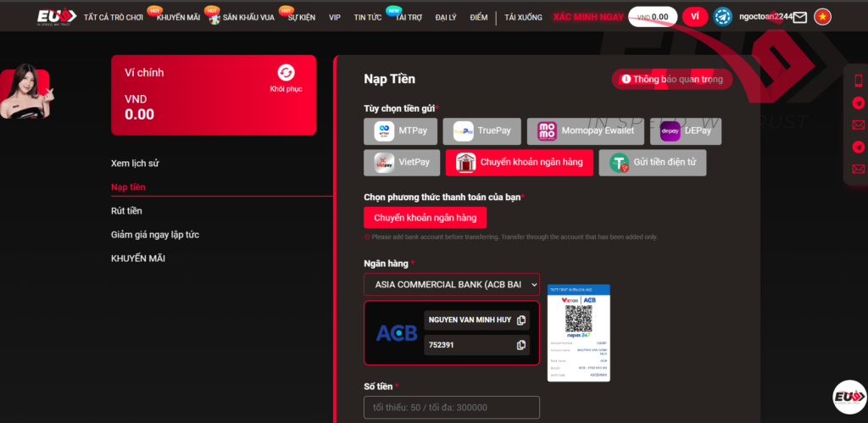The height and width of the screenshot is (423, 868).
Task: Click the EU9 logo in the header
Action: [57, 17]
